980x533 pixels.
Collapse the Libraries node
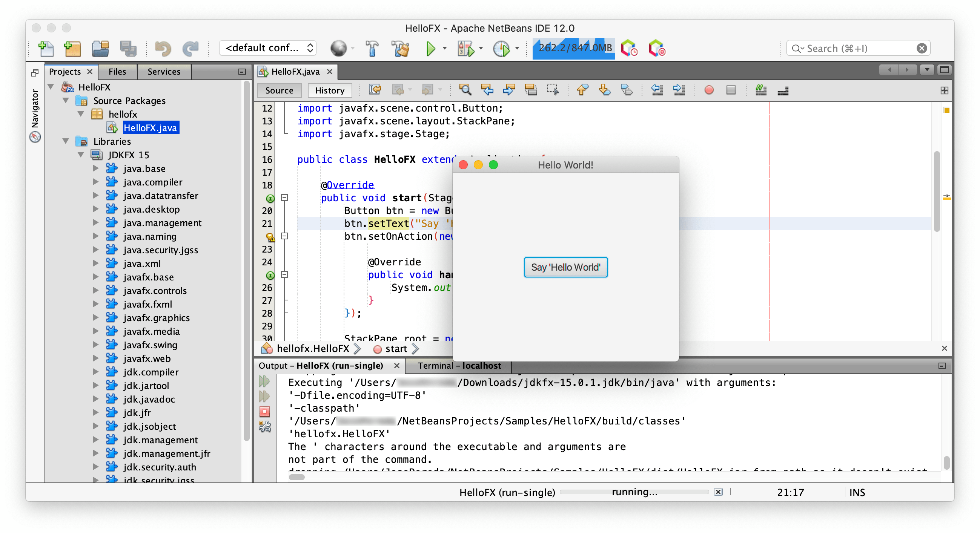(66, 141)
